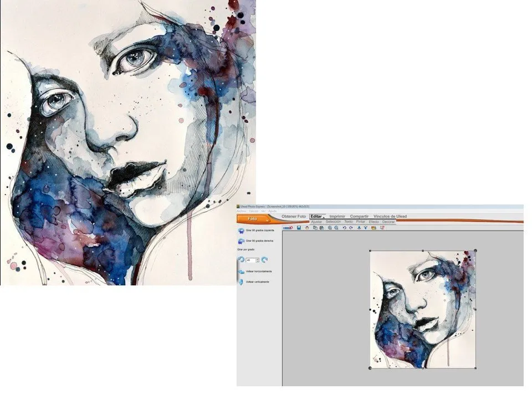Click the top-center edge handle of the image
Image resolution: width=532 pixels, height=399 pixels.
pyautogui.click(x=422, y=250)
